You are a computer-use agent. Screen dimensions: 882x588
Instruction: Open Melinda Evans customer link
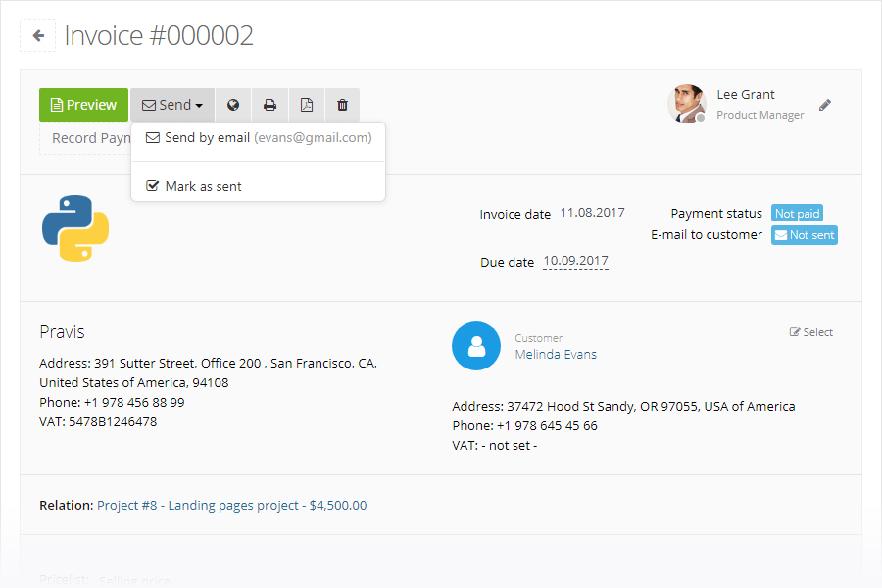[556, 355]
